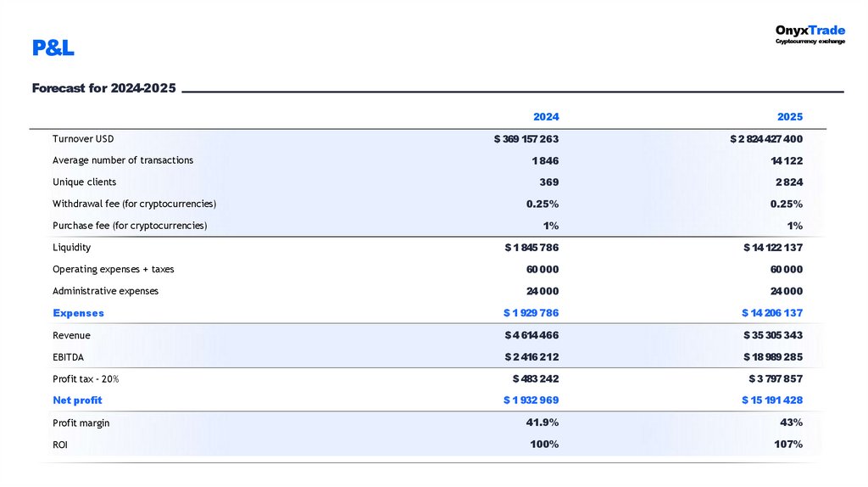Click the Unique clients row label
The image size is (868, 487).
(x=84, y=182)
